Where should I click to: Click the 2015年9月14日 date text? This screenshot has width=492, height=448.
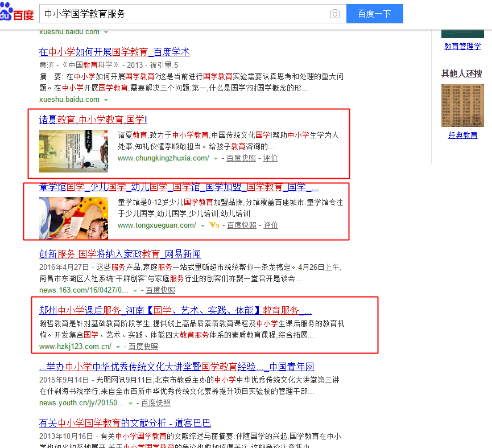click(64, 380)
